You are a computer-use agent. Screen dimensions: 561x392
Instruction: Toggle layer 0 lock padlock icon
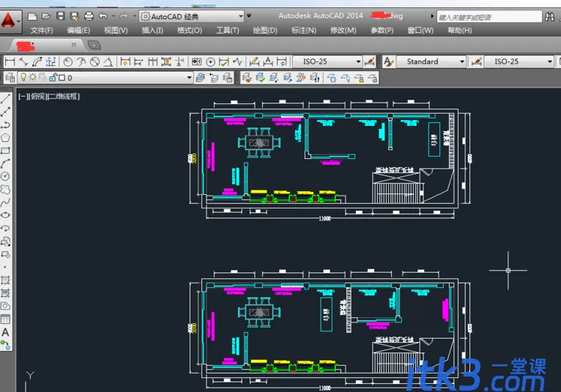[53, 77]
